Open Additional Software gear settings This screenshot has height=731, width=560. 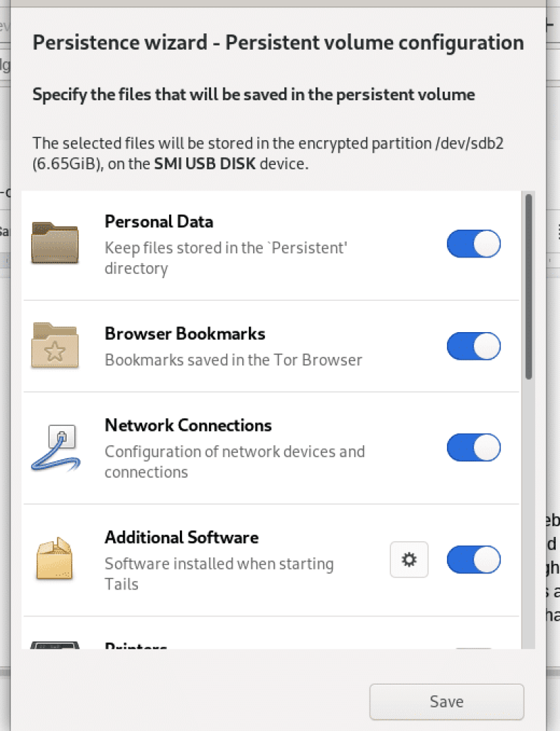(x=409, y=560)
